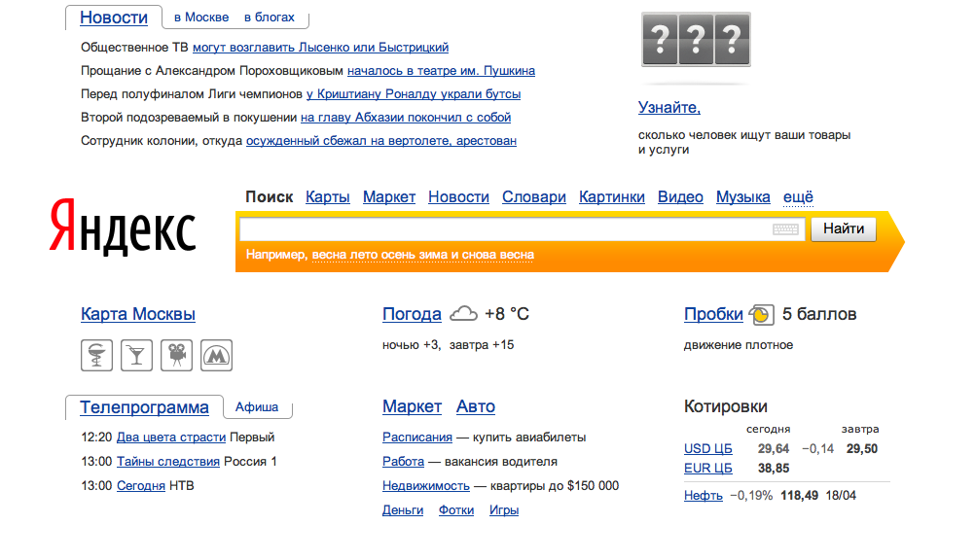
Task: Open Новости in the services bar above search
Action: coord(459,197)
